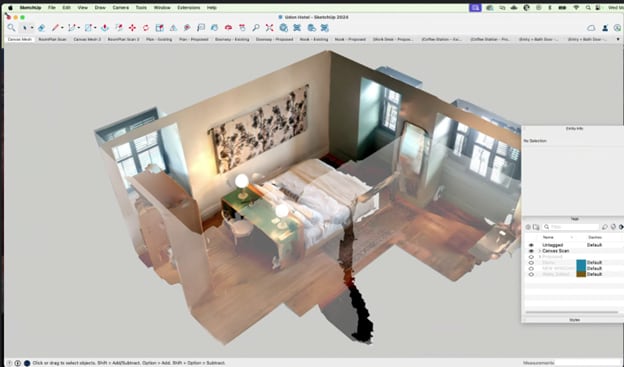Viewport: 624px width, 367px height.
Task: Switch to Doorway - Proposed scene tab
Action: [x=275, y=39]
